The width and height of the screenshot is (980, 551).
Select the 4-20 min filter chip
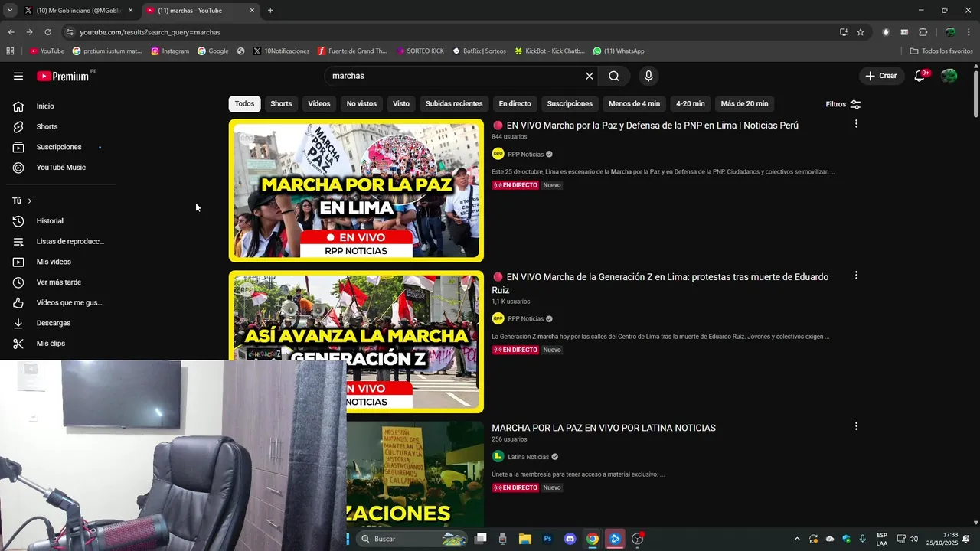coord(690,104)
